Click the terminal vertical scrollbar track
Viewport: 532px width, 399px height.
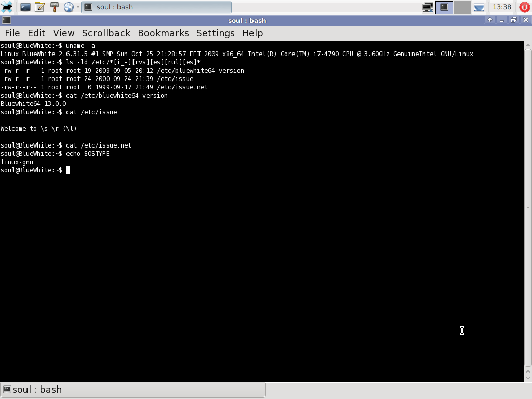coord(528,208)
